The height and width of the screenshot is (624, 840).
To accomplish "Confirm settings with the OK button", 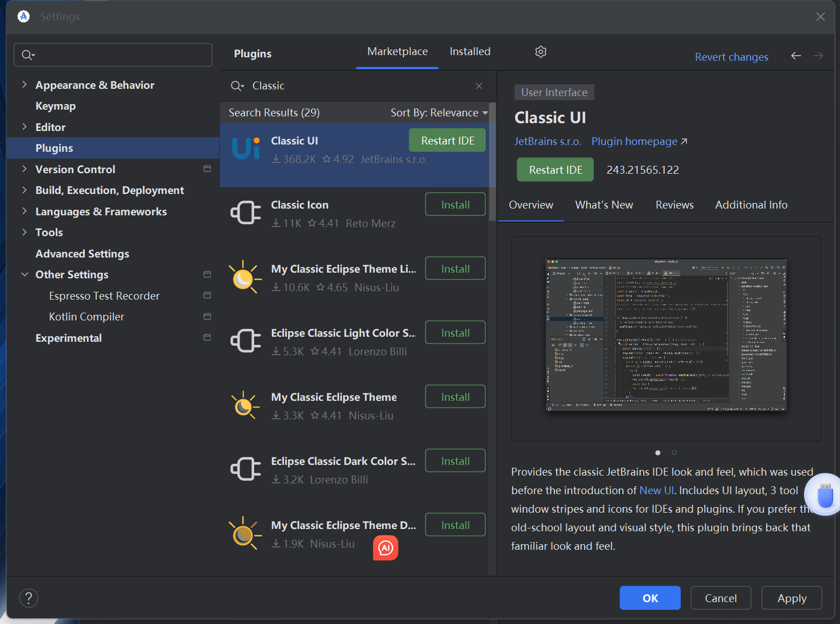I will tap(650, 598).
